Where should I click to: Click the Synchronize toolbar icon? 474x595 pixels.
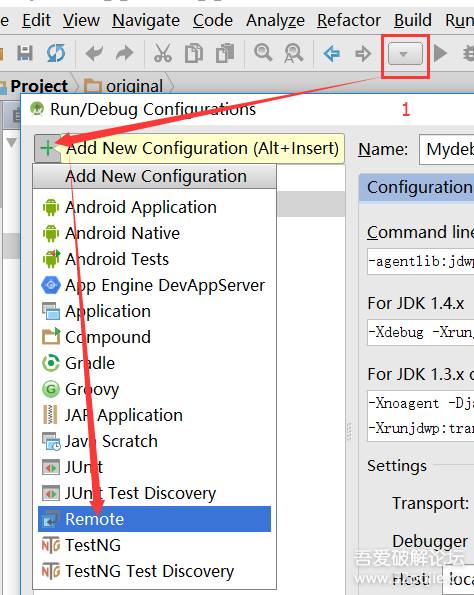point(56,53)
